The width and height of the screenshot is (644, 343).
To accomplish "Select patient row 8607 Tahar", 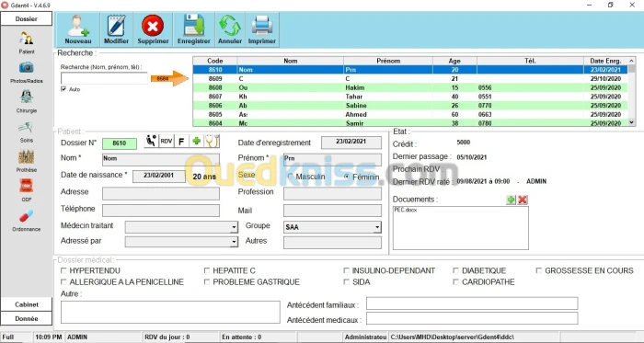I will coord(410,97).
